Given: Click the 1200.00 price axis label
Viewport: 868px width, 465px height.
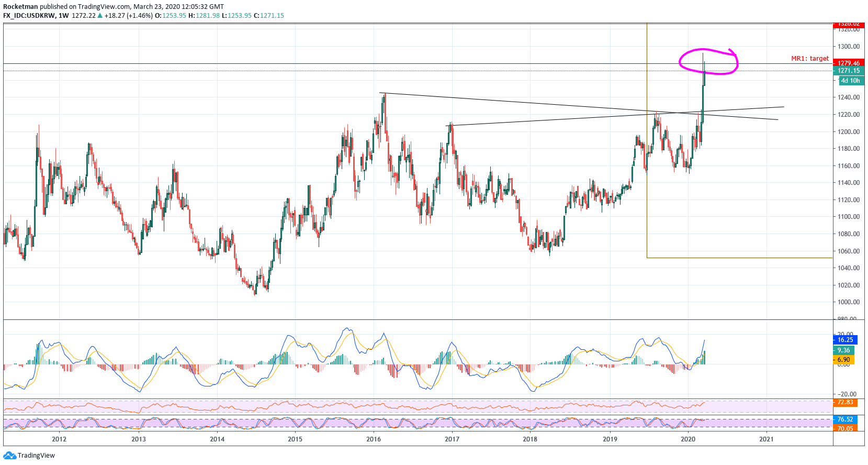Looking at the screenshot, I should point(849,132).
